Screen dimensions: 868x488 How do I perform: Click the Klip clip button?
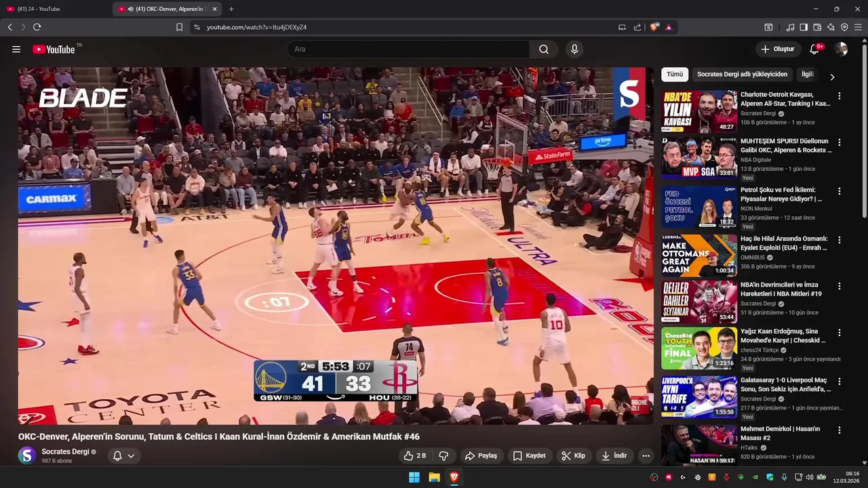(x=574, y=455)
